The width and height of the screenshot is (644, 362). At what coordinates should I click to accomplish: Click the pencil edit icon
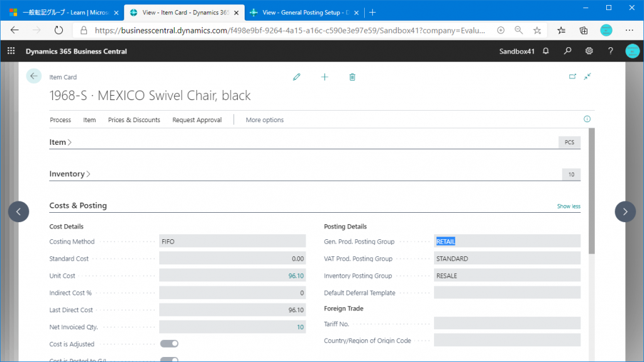[x=297, y=77]
